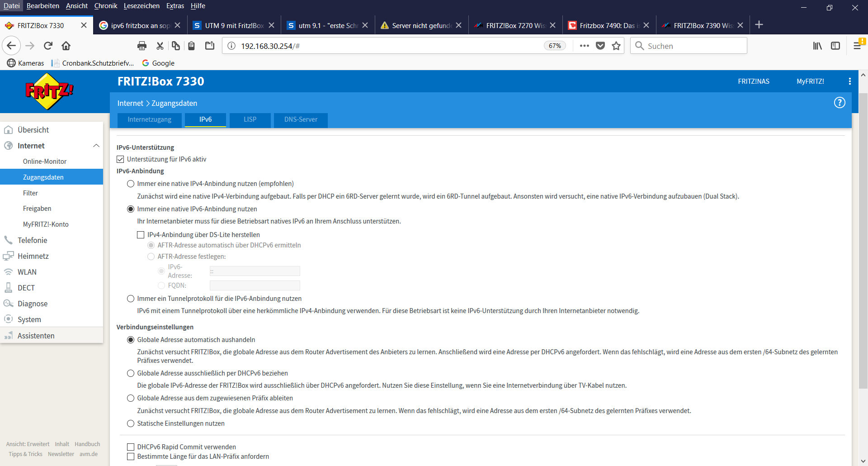Viewport: 868px width, 466px height.
Task: Enable IPv4-Anbindung über DS-Lite checkbox
Action: (141, 235)
